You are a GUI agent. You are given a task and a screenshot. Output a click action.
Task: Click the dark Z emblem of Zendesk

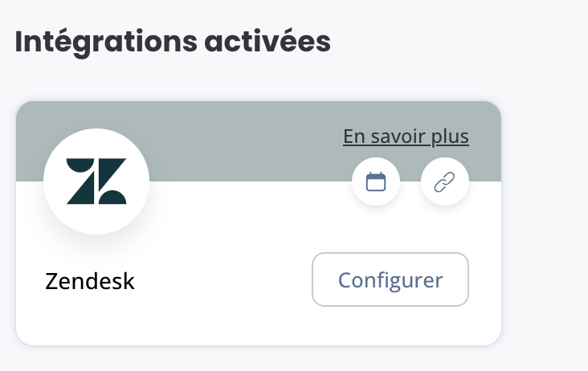click(x=96, y=181)
